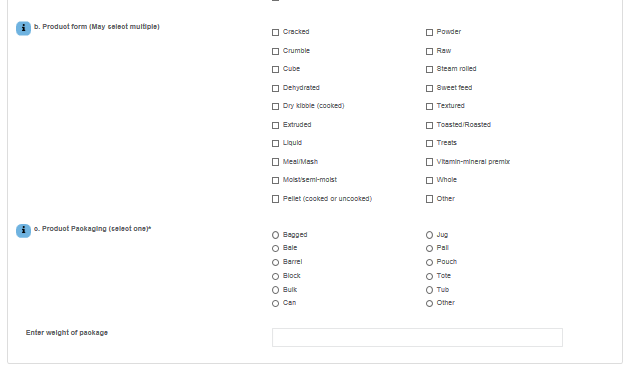Select the Jug packaging option

429,235
